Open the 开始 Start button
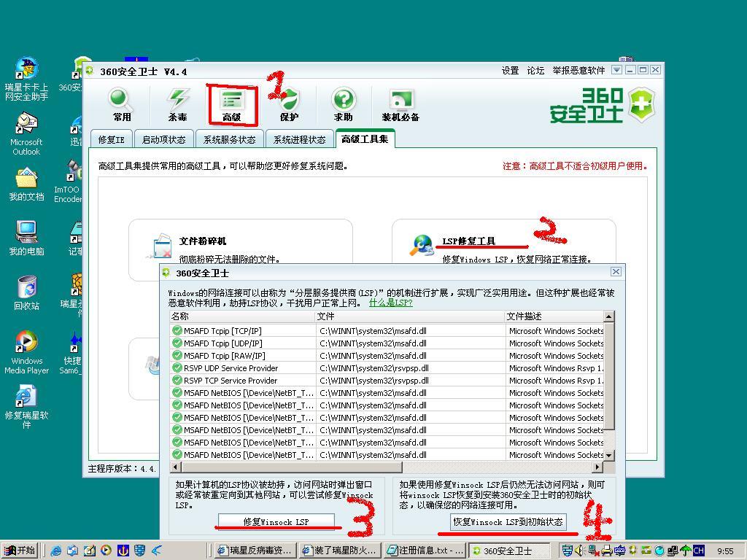This screenshot has height=560, width=747. [x=19, y=551]
